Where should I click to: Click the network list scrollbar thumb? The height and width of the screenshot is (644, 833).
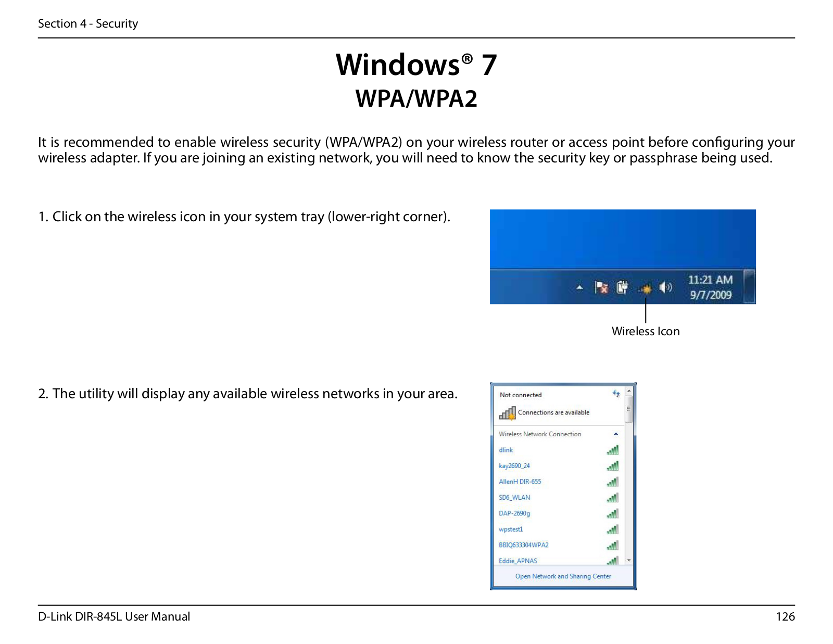click(x=629, y=409)
